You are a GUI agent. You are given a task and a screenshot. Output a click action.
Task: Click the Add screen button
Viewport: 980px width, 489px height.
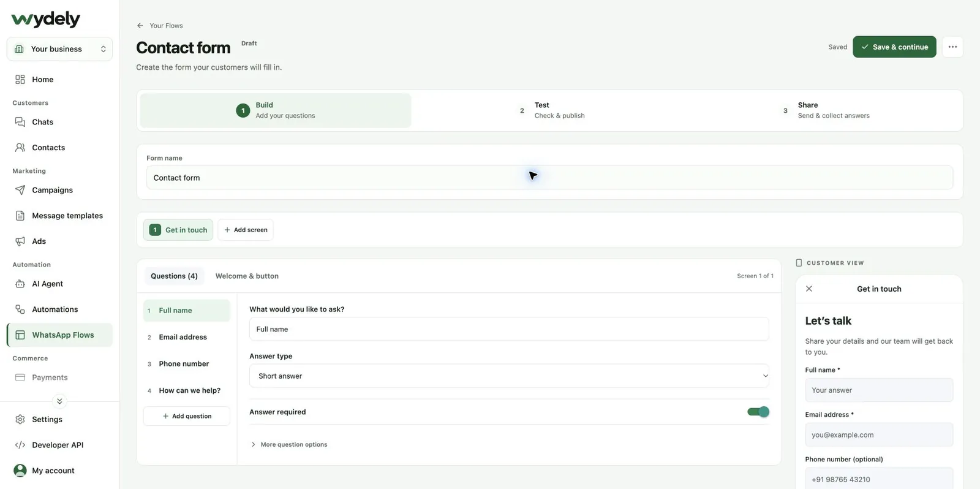click(246, 230)
